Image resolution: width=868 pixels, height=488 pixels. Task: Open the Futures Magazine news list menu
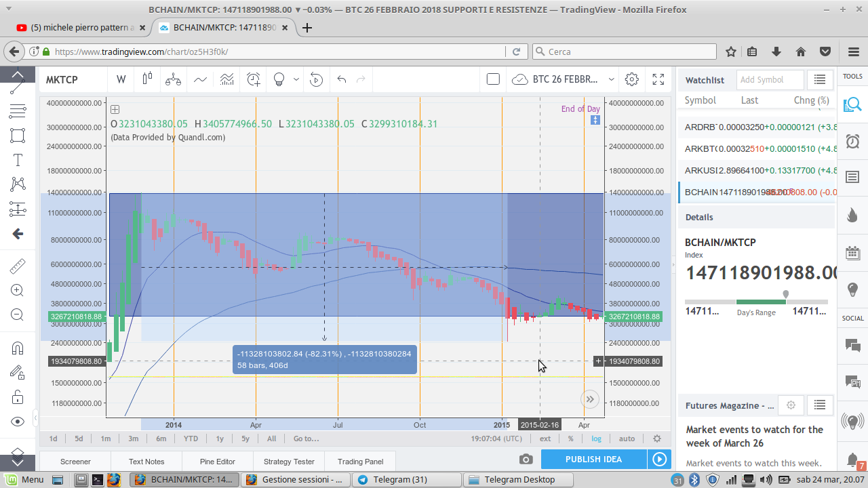[x=820, y=405]
